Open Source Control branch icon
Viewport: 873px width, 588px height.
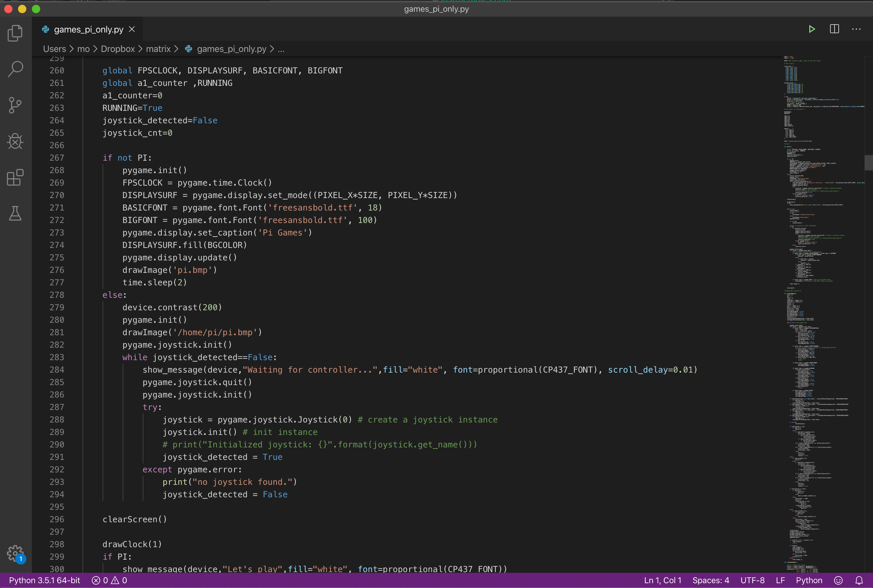pyautogui.click(x=15, y=105)
